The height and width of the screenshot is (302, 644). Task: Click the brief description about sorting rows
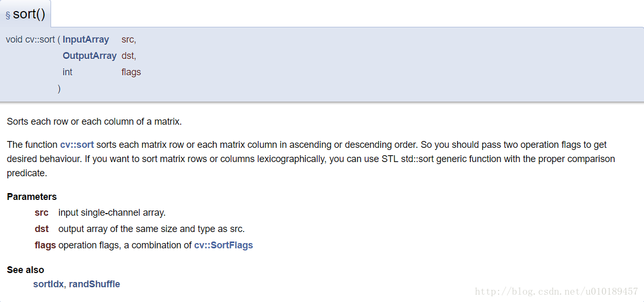coord(94,122)
